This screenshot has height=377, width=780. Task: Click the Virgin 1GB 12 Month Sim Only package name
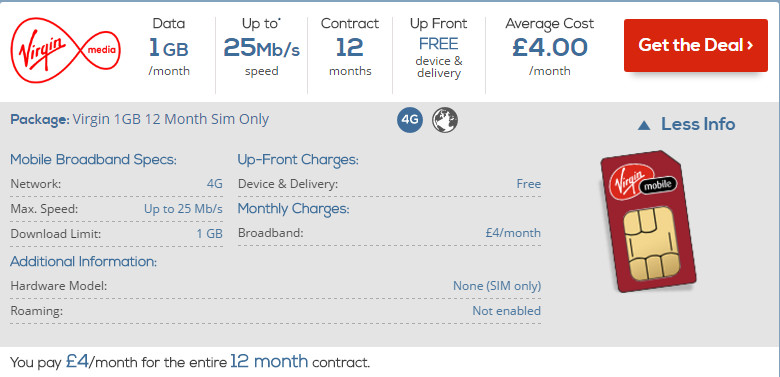tap(171, 119)
